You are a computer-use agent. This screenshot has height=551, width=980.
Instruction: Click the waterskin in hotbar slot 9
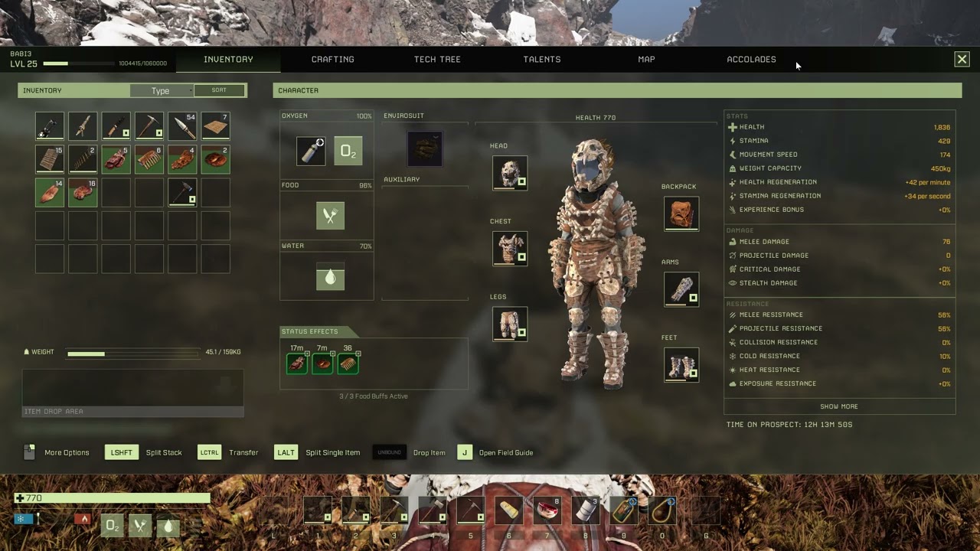point(624,510)
